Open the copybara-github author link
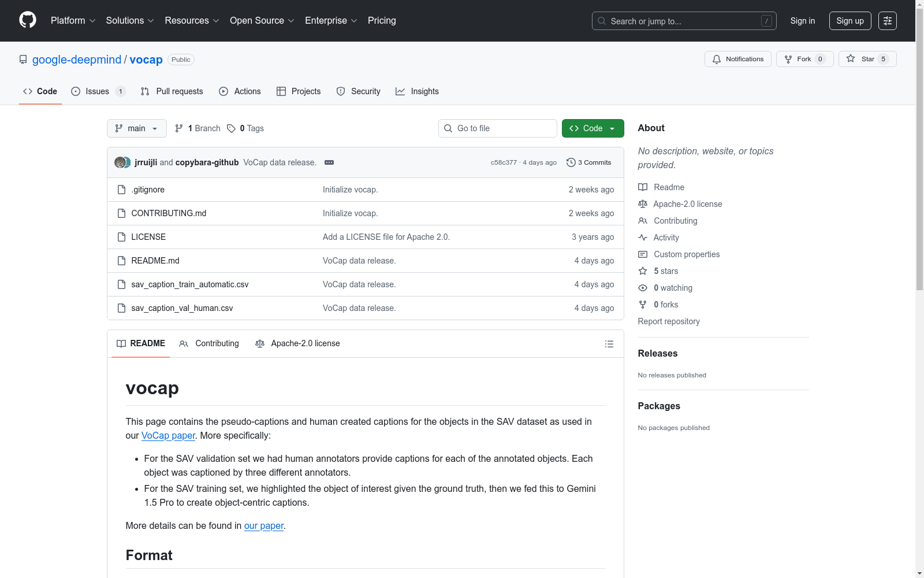Screen dimensions: 924x578 (207, 162)
